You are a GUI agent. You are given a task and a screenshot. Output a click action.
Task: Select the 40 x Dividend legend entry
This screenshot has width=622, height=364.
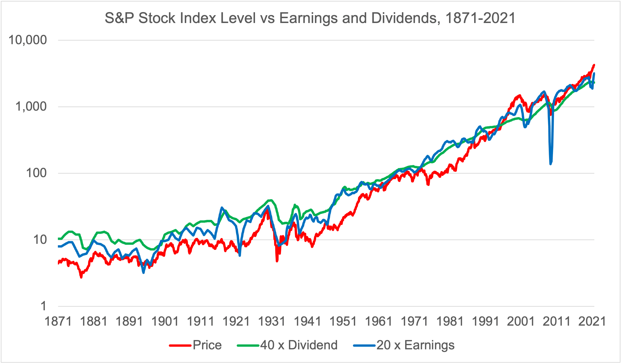[287, 345]
